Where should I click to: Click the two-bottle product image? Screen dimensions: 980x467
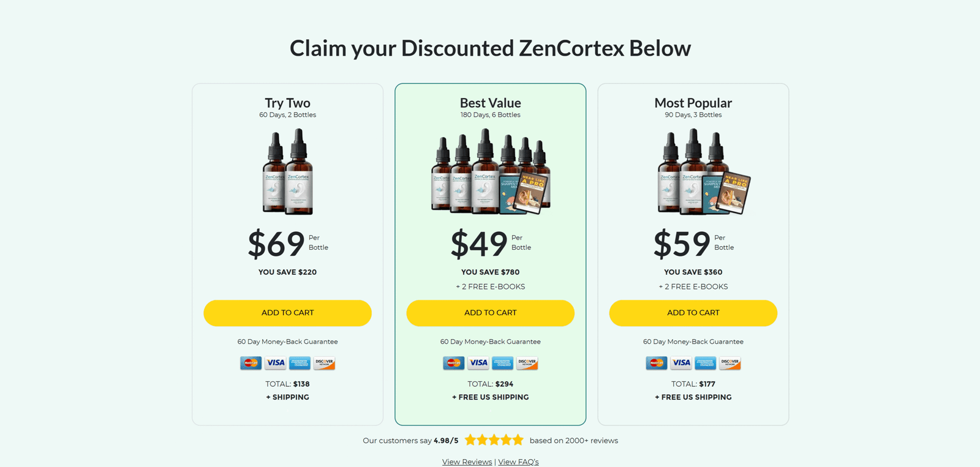point(288,171)
